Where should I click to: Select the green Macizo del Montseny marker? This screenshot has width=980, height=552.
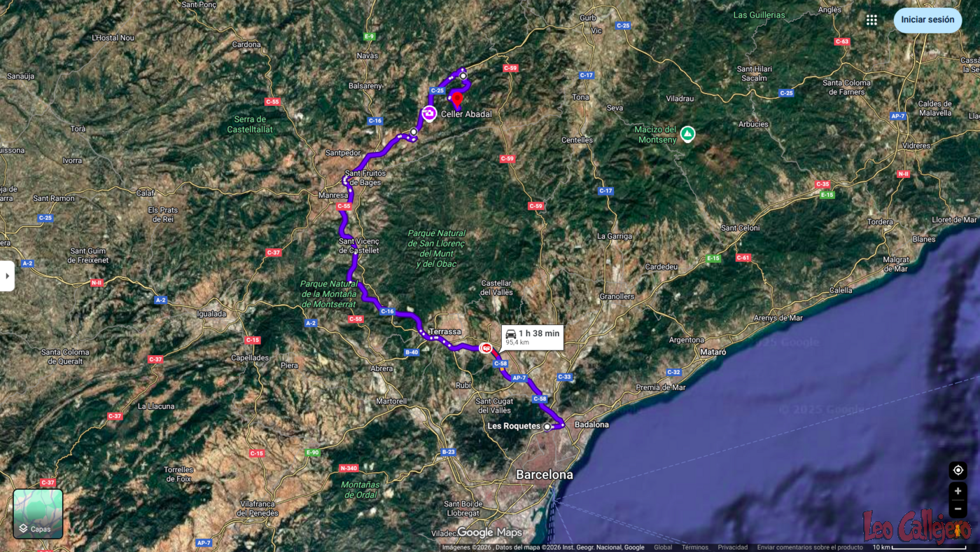pos(688,133)
